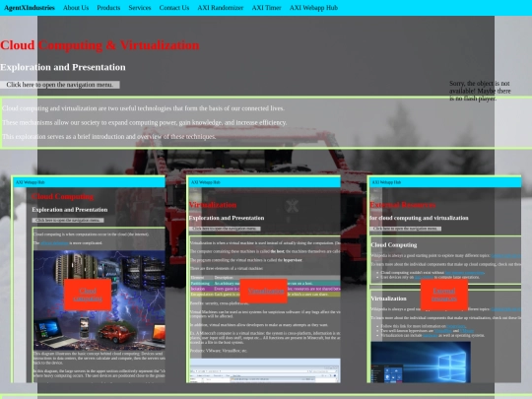Open the hypervisors link in the Virtualization resources list
This screenshot has width=532, height=399.
pyautogui.click(x=456, y=326)
